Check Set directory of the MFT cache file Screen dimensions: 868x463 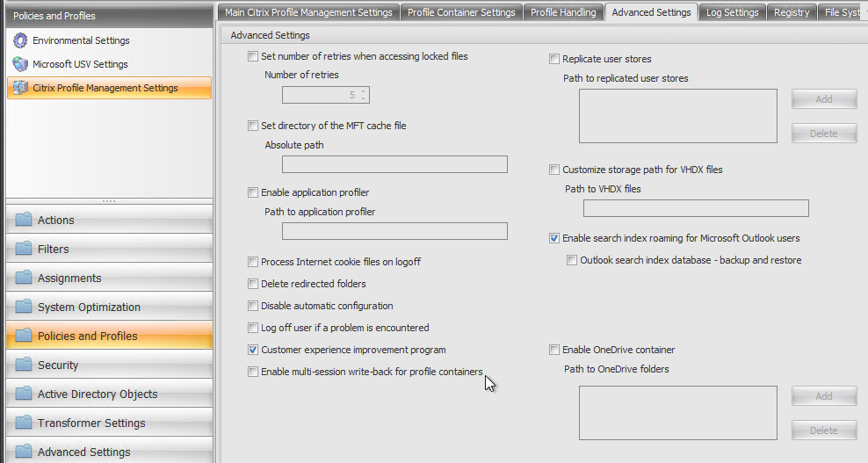(253, 126)
